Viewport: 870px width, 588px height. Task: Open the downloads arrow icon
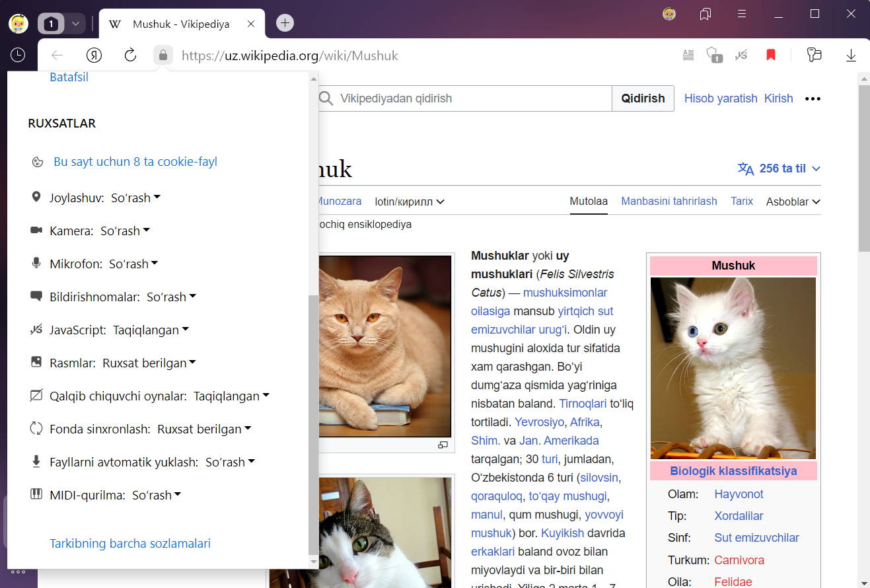point(851,55)
